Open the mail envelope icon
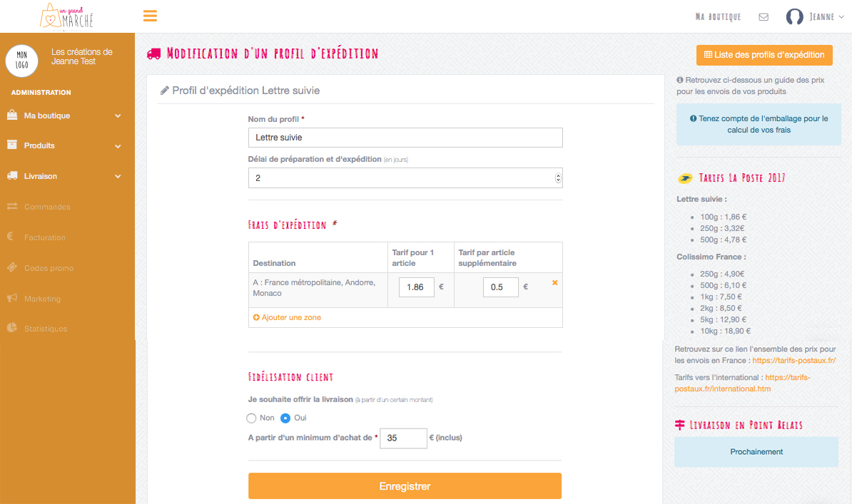The image size is (852, 504). point(764,17)
